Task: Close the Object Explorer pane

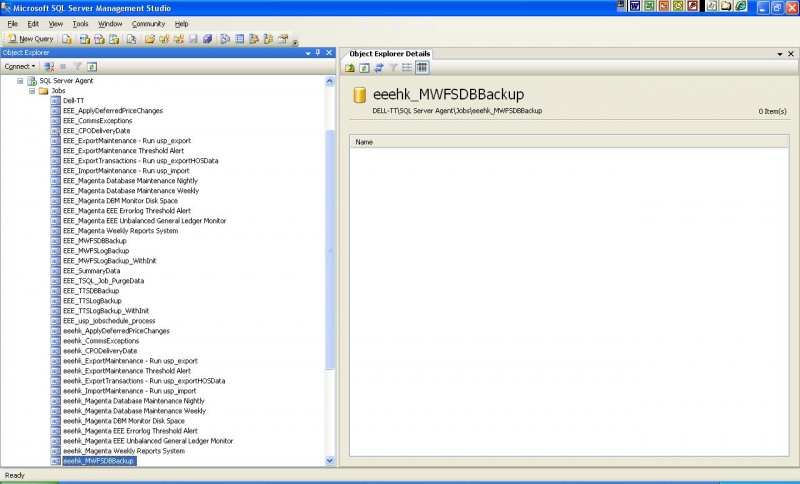Action: coord(329,53)
